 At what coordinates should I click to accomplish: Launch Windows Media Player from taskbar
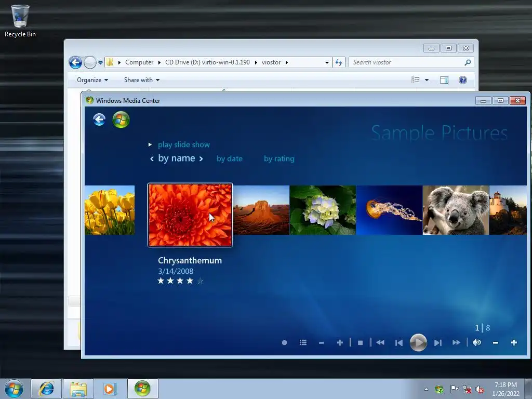click(110, 389)
